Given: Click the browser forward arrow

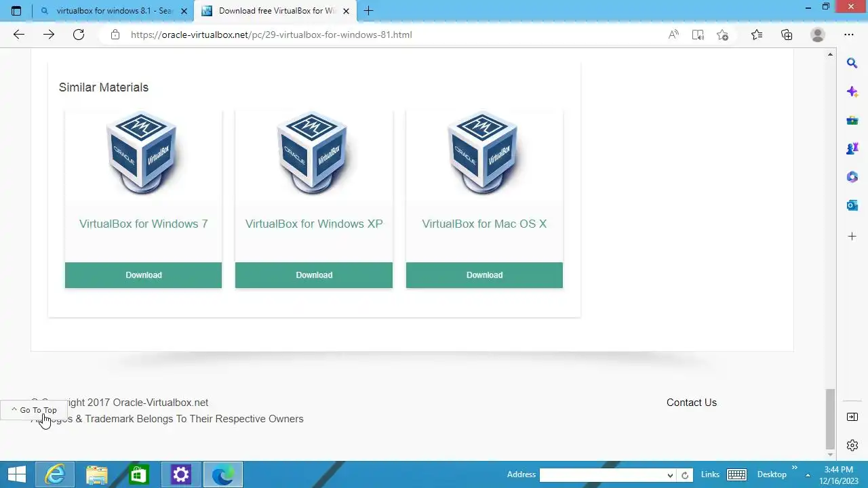Looking at the screenshot, I should pyautogui.click(x=49, y=35).
